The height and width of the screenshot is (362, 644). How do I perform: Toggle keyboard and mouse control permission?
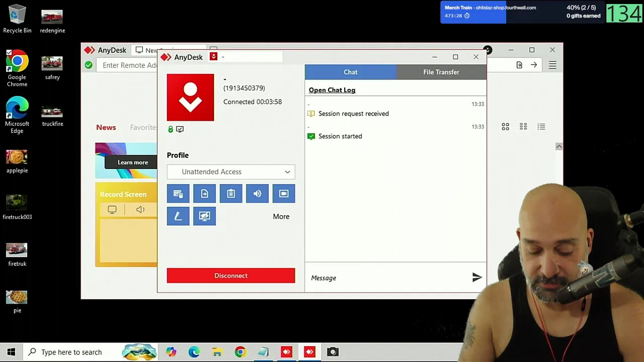click(x=178, y=194)
